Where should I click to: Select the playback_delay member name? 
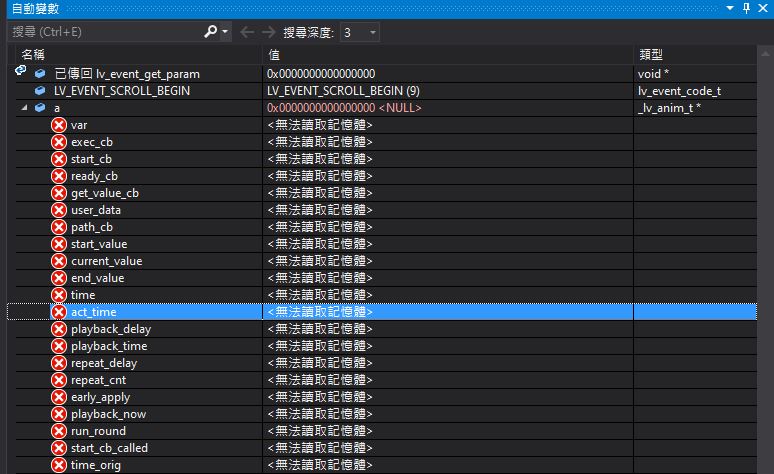tap(111, 329)
